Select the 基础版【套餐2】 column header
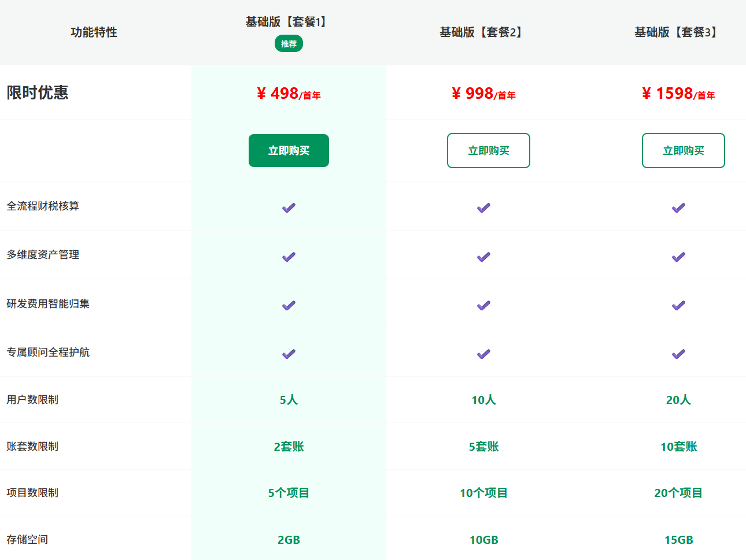Screen dimensions: 746x560 483,32
